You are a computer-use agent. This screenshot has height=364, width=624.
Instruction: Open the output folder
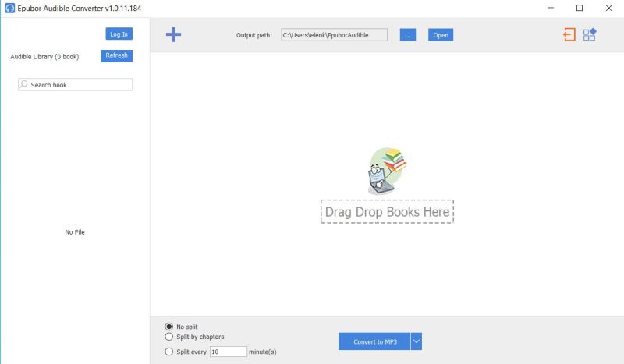[x=441, y=35]
